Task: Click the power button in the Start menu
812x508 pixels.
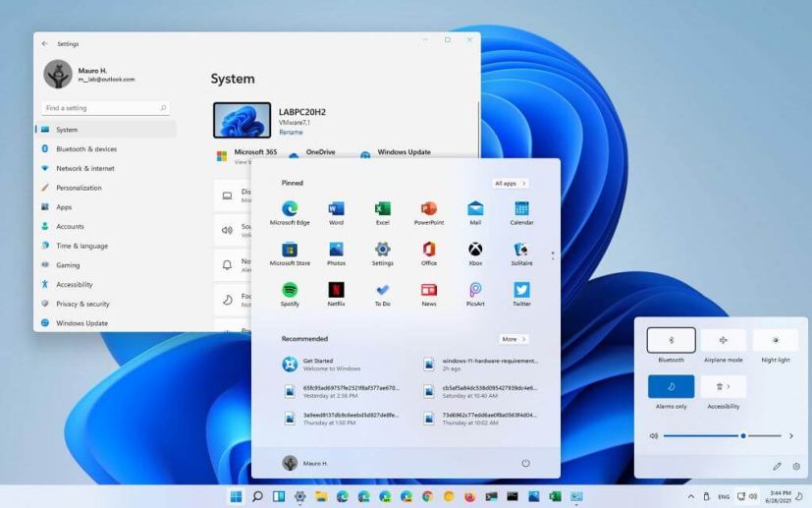Action: pyautogui.click(x=525, y=463)
